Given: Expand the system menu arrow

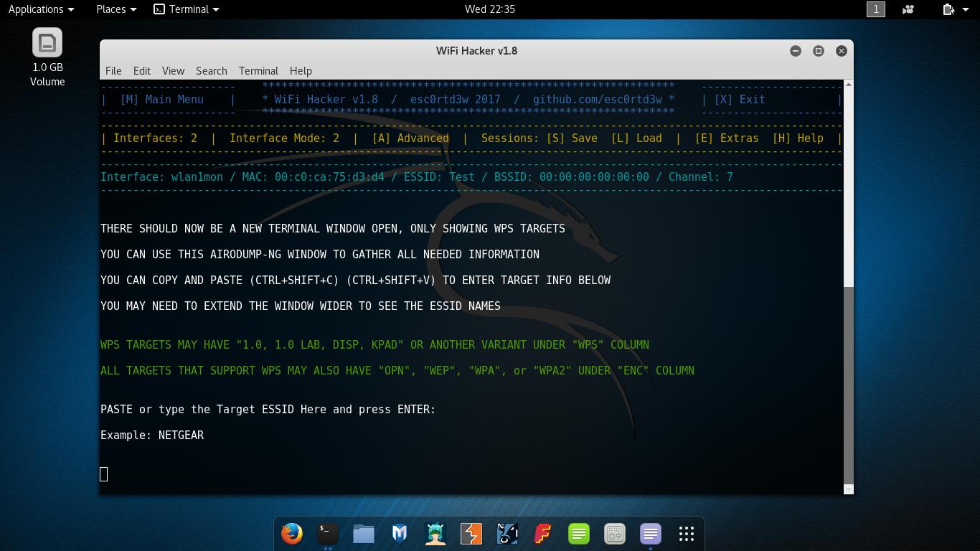Looking at the screenshot, I should point(966,9).
